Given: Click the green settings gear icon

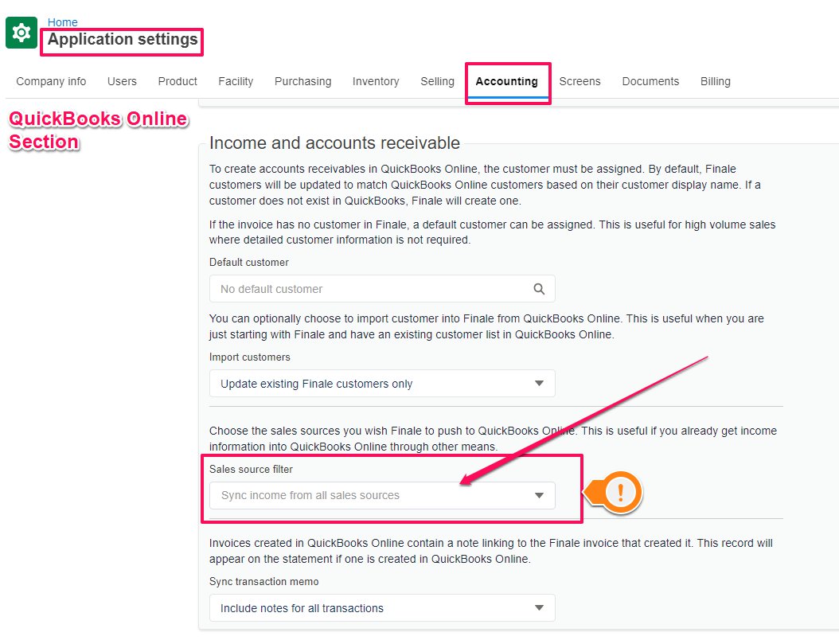Looking at the screenshot, I should (21, 33).
